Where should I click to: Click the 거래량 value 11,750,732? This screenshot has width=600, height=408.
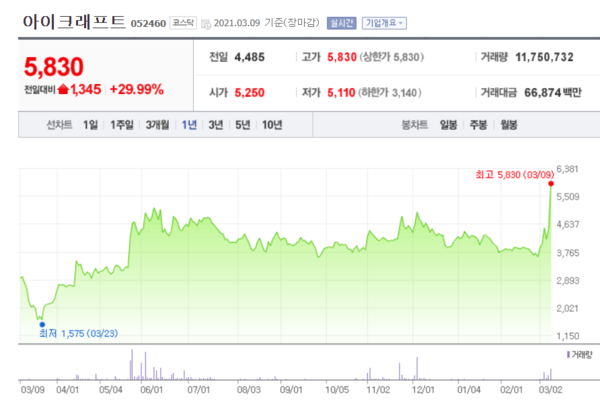[x=544, y=57]
